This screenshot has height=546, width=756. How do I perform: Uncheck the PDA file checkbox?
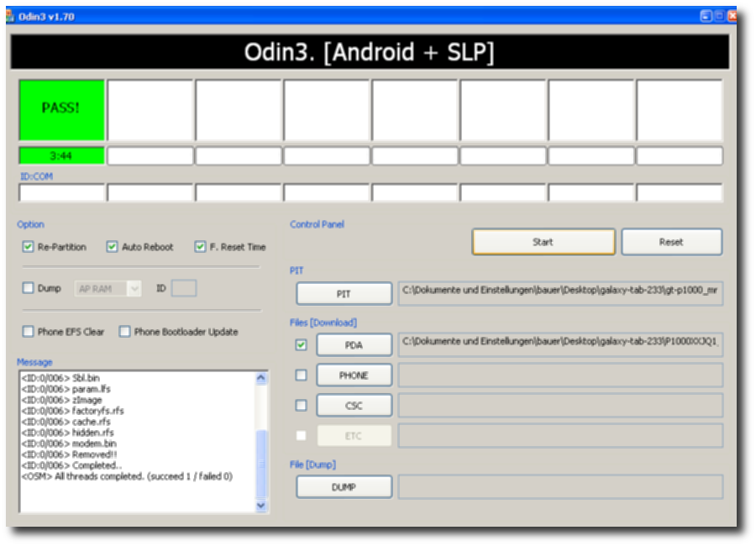point(302,345)
